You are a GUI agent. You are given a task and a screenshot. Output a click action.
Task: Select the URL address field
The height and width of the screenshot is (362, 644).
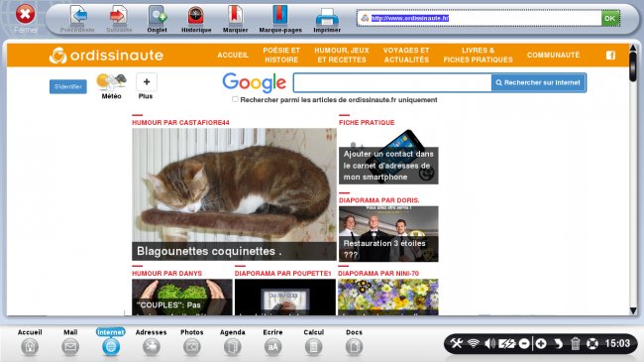(479, 18)
